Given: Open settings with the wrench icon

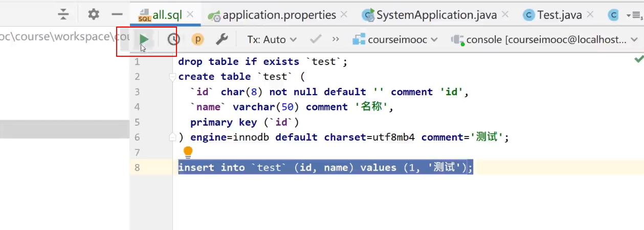Looking at the screenshot, I should [x=221, y=39].
